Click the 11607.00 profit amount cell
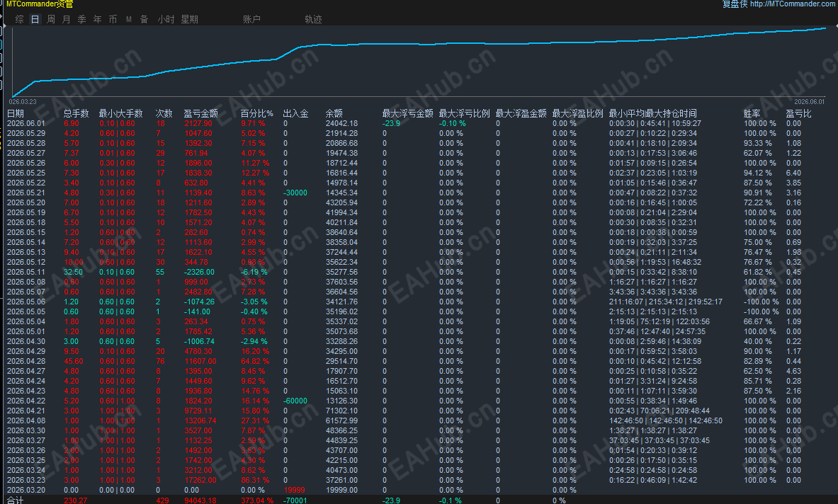Image resolution: width=838 pixels, height=504 pixels. tap(200, 362)
